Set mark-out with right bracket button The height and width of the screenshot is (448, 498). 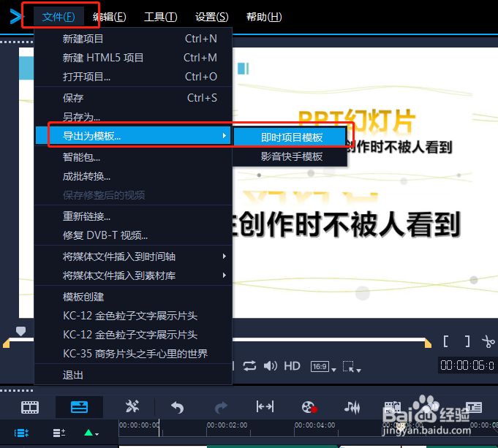click(467, 341)
